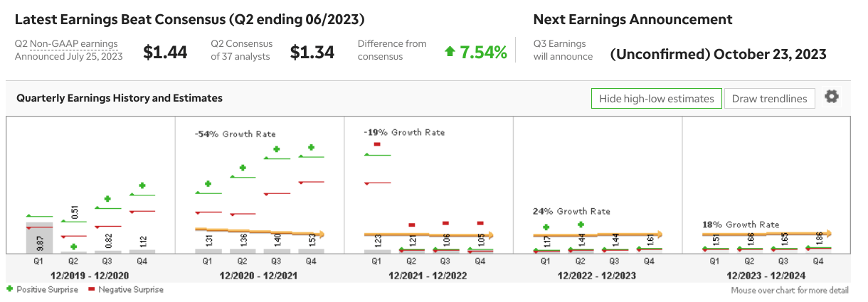Click the Positive Surprise legend plus icon
Viewport: 868px width, 302px height.
(x=9, y=289)
